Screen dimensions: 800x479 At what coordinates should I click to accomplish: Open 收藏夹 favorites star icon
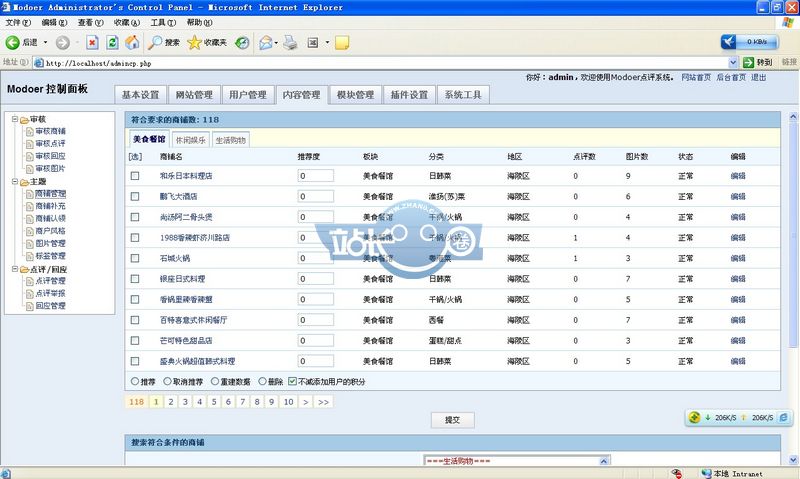[194, 42]
